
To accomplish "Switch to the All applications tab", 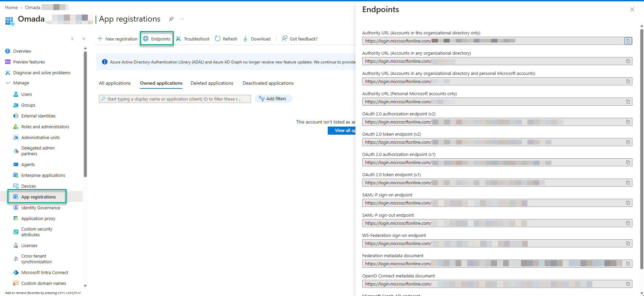I will (x=115, y=83).
